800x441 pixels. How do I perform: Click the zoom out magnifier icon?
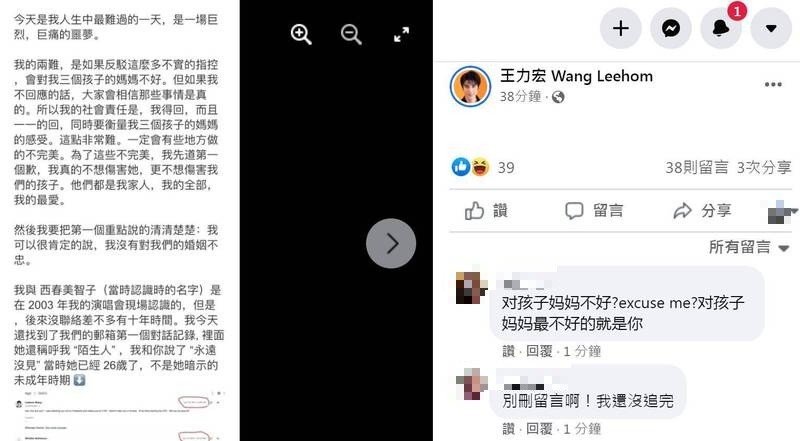pyautogui.click(x=351, y=35)
